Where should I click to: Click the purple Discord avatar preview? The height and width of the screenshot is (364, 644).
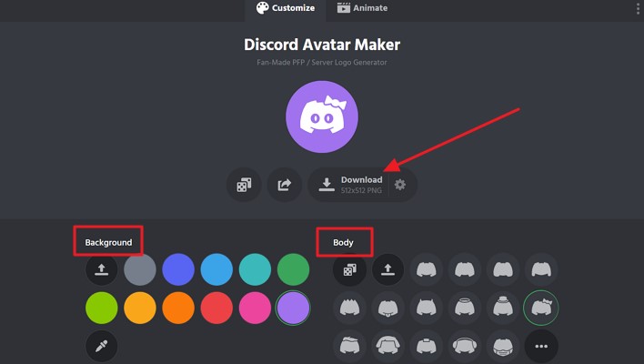coord(322,117)
